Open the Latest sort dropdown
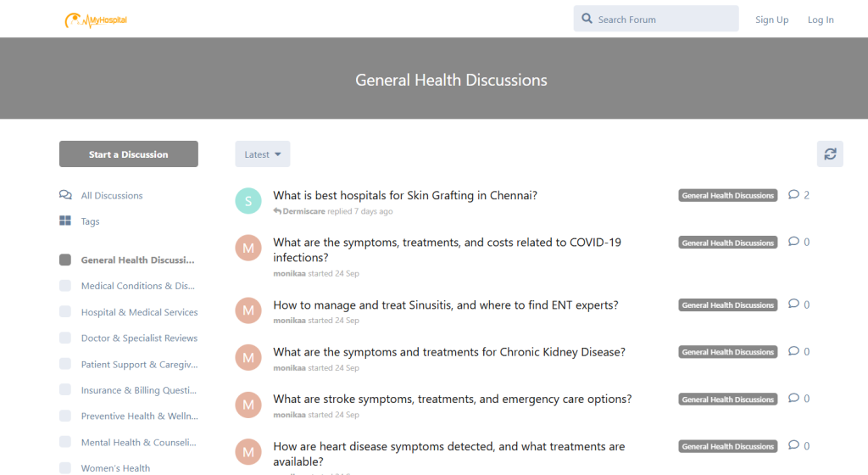Image resolution: width=868 pixels, height=475 pixels. pyautogui.click(x=263, y=154)
